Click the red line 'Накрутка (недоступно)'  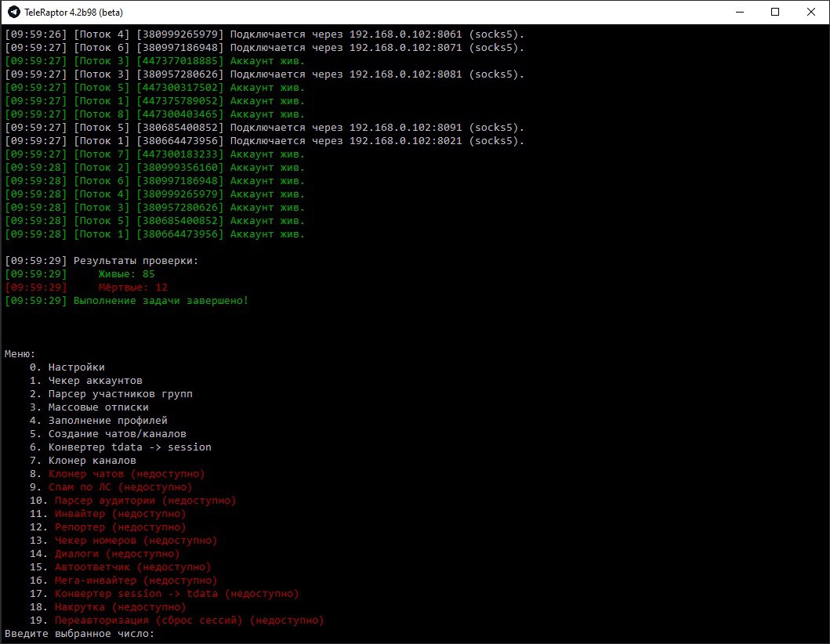click(x=121, y=607)
